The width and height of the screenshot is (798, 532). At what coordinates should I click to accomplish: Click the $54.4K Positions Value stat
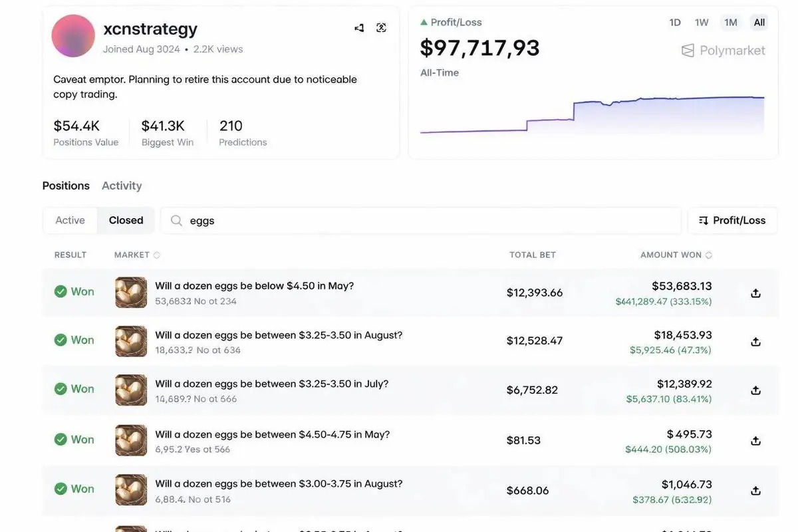[86, 132]
